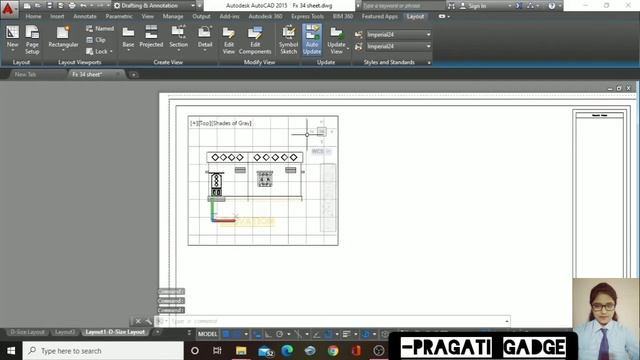Image resolution: width=640 pixels, height=360 pixels.
Task: Click the Projected view tool
Action: tap(151, 37)
